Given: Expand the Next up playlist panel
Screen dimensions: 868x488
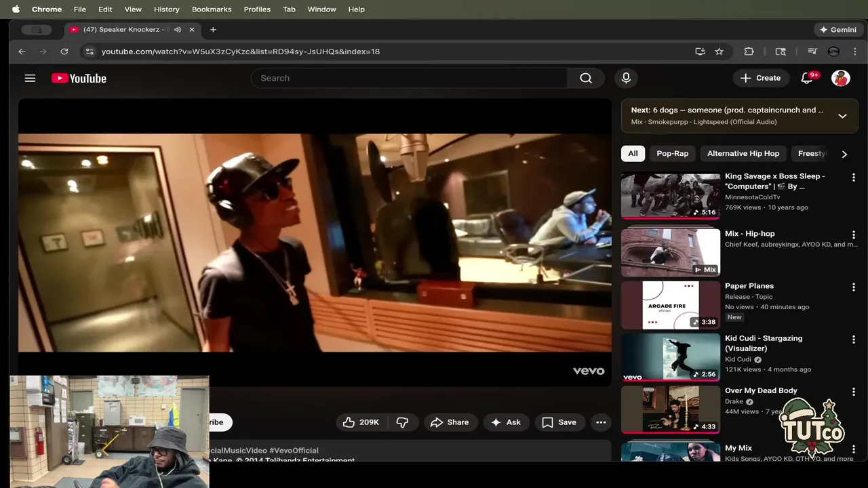Looking at the screenshot, I should coord(842,116).
